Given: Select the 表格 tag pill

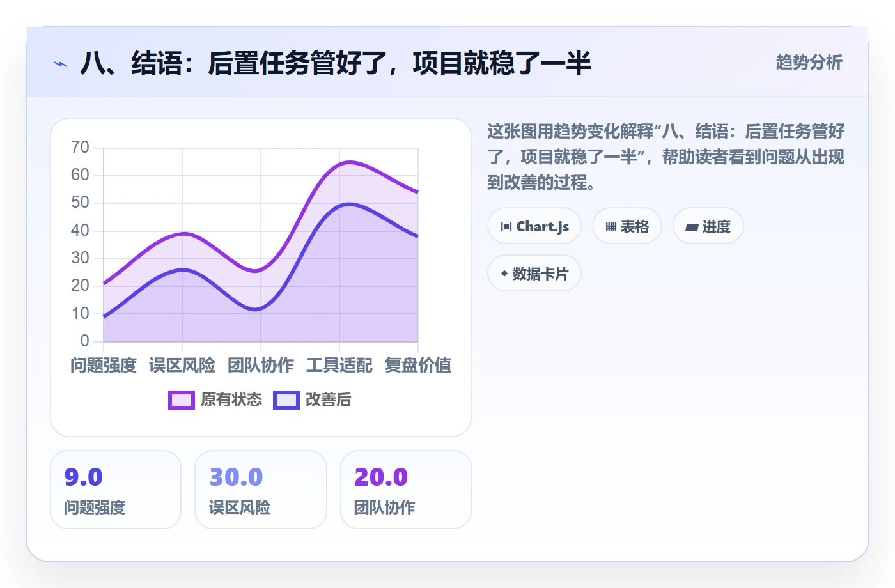Looking at the screenshot, I should (627, 226).
